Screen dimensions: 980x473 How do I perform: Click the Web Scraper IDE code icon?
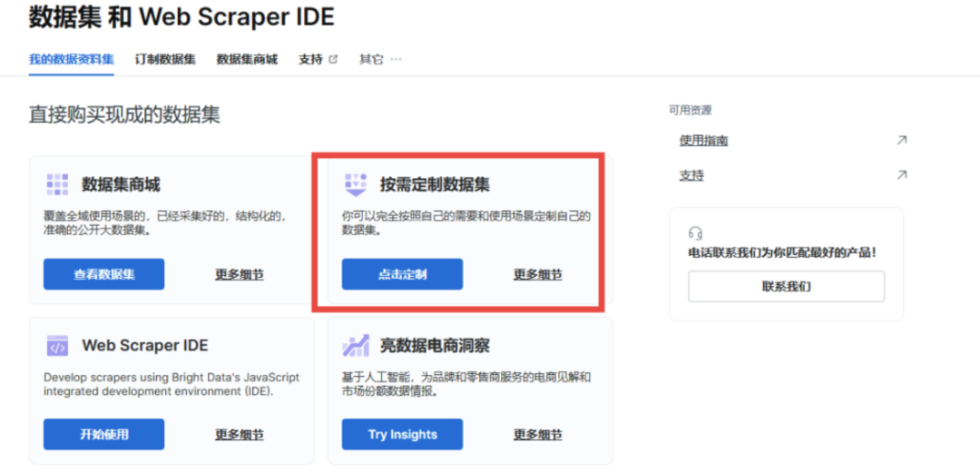[57, 345]
